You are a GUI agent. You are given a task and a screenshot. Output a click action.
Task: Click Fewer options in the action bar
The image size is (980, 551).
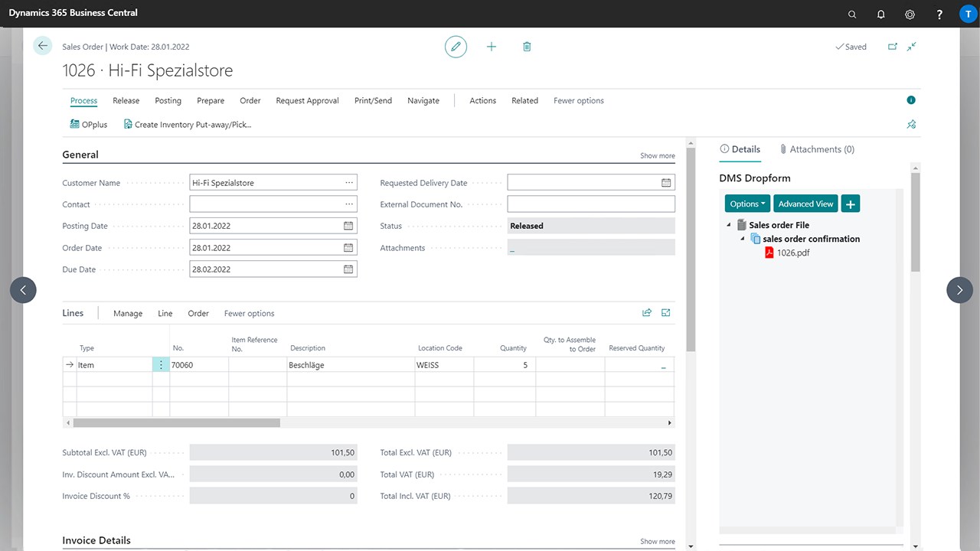coord(579,100)
